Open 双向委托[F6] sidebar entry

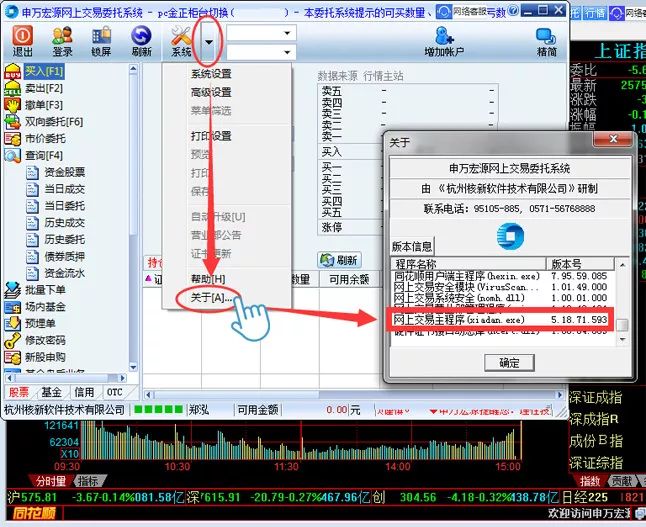[54, 122]
